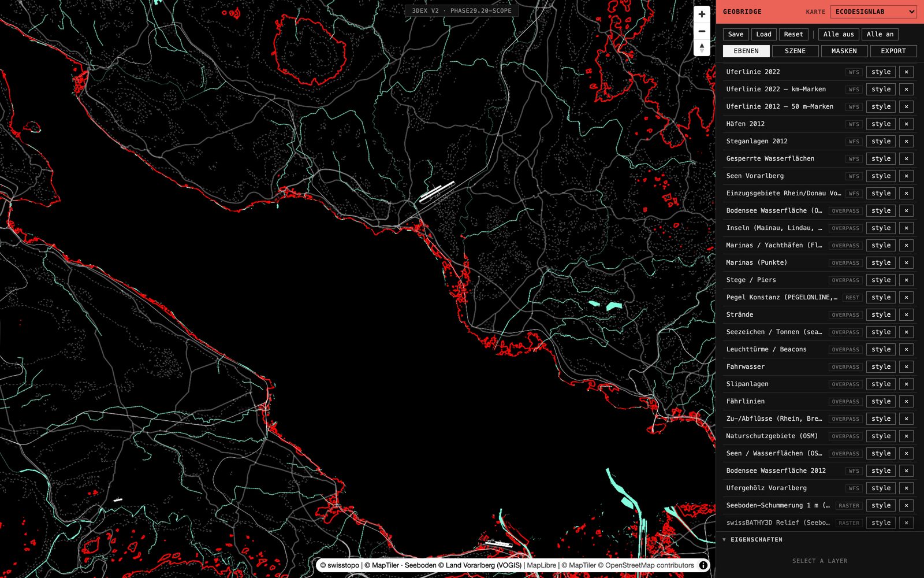Open style for Uferlinie 2022
This screenshot has height=578, width=924.
[x=881, y=72]
